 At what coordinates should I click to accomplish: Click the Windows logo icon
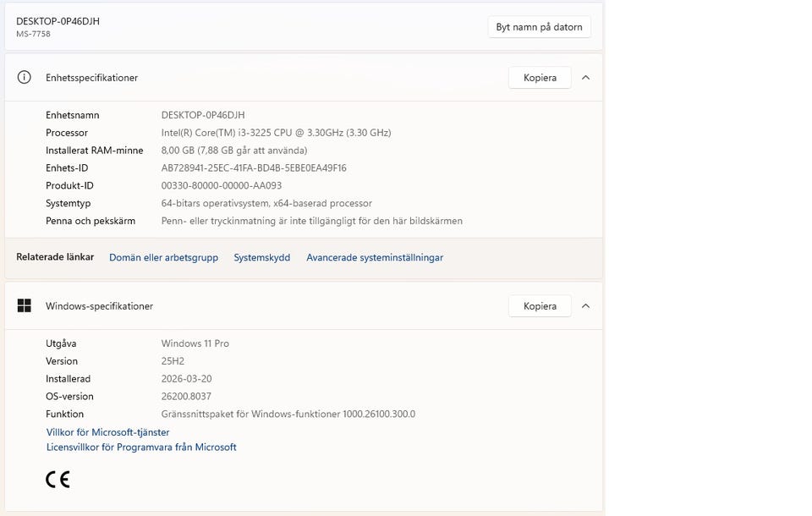click(25, 306)
